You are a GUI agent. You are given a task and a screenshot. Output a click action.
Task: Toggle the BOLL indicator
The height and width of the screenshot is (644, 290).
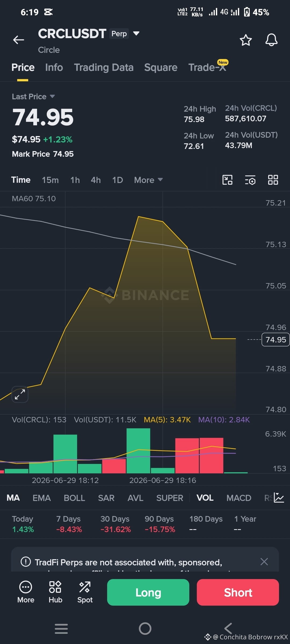[x=74, y=498]
